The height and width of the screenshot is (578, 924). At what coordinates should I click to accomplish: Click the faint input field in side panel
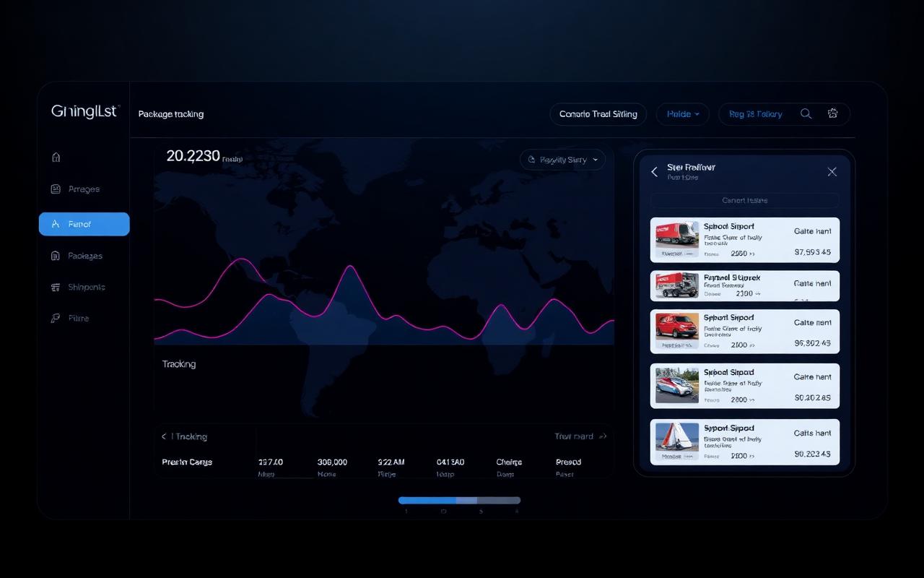[x=744, y=200]
